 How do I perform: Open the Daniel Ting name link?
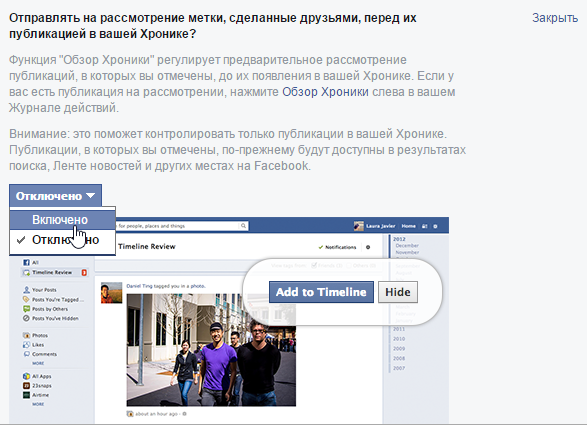139,286
